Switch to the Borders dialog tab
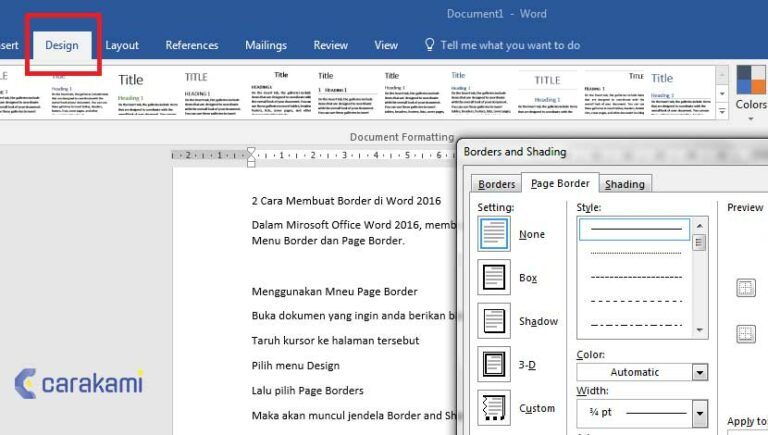The width and height of the screenshot is (768, 435). (x=496, y=184)
